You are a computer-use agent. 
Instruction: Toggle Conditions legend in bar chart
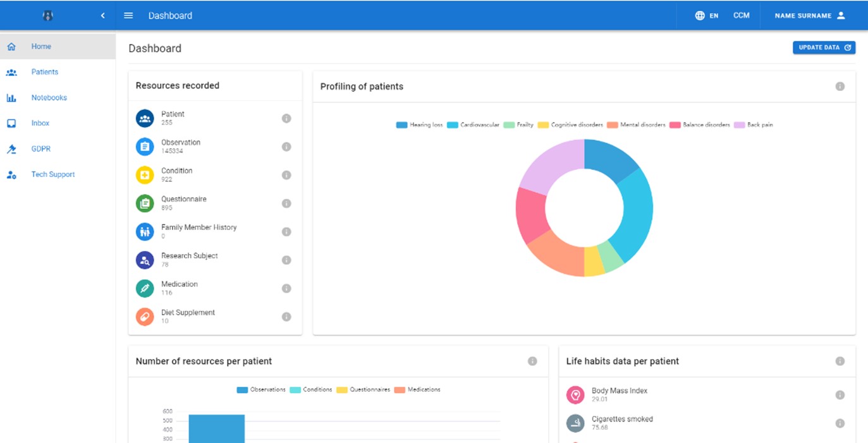click(x=311, y=390)
